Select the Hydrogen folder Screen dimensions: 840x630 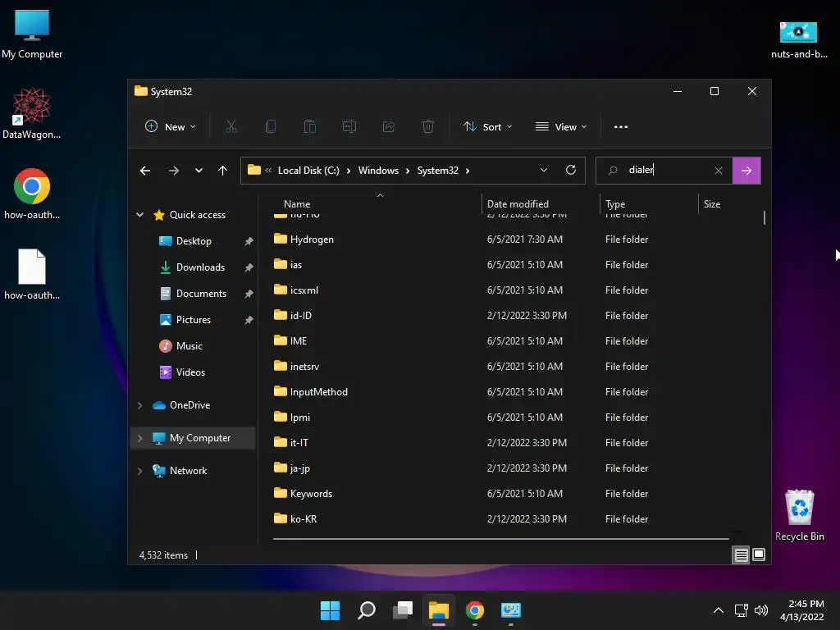click(312, 240)
